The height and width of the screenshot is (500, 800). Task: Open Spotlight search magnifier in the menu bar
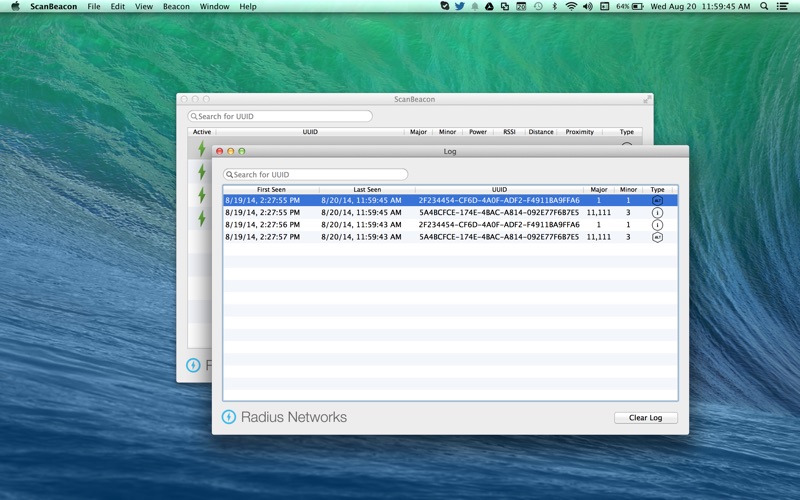click(764, 6)
